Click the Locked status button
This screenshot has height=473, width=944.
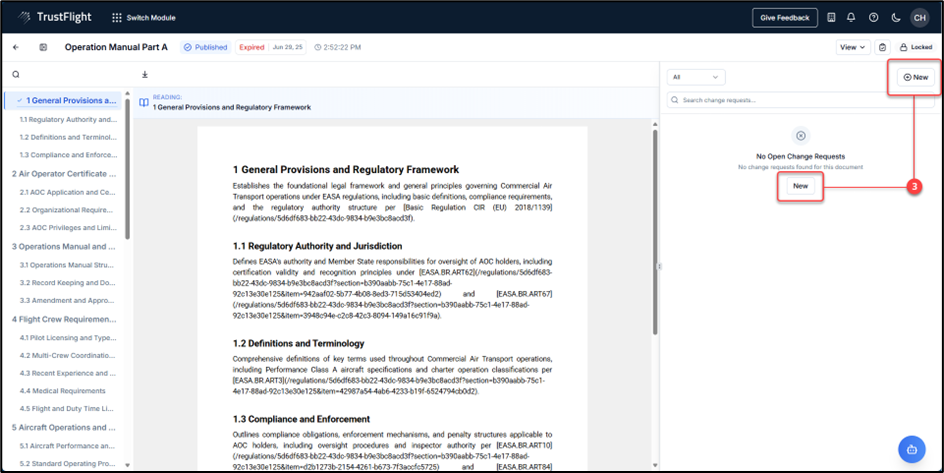click(916, 47)
